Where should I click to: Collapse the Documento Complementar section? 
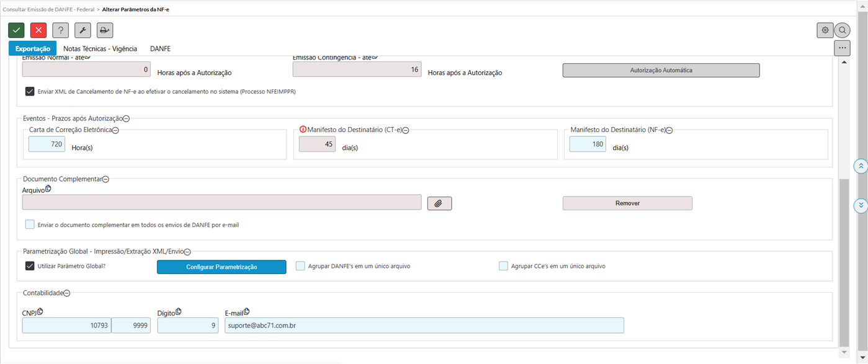click(x=105, y=179)
